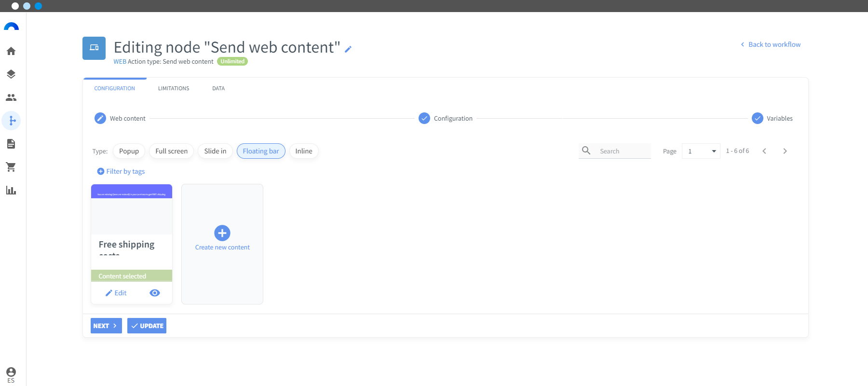The width and height of the screenshot is (868, 386).
Task: Click the app logo in the sidebar
Action: pyautogui.click(x=11, y=27)
